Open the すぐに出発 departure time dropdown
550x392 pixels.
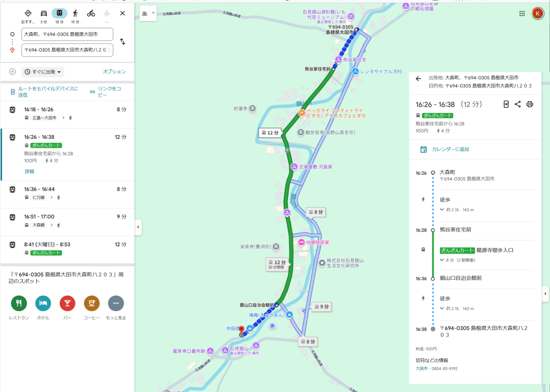point(43,72)
